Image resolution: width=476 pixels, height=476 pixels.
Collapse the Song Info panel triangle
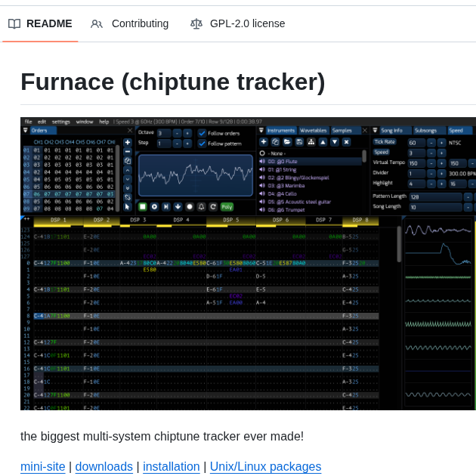pos(375,131)
